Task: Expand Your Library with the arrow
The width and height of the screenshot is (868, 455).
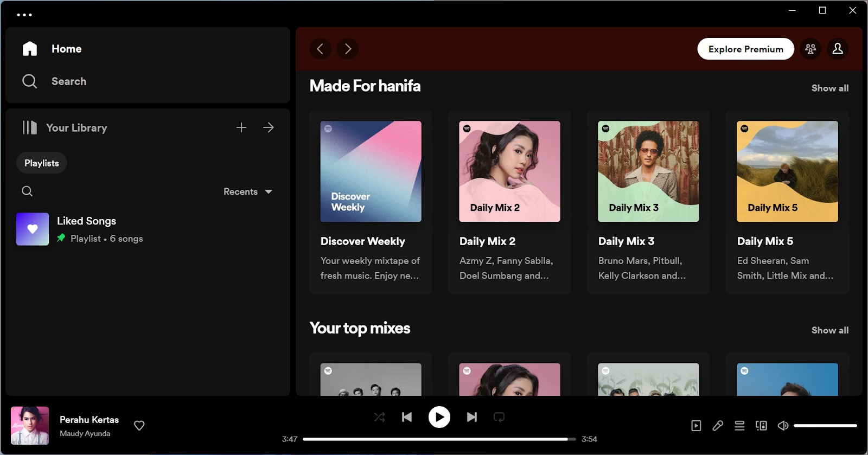Action: [269, 127]
